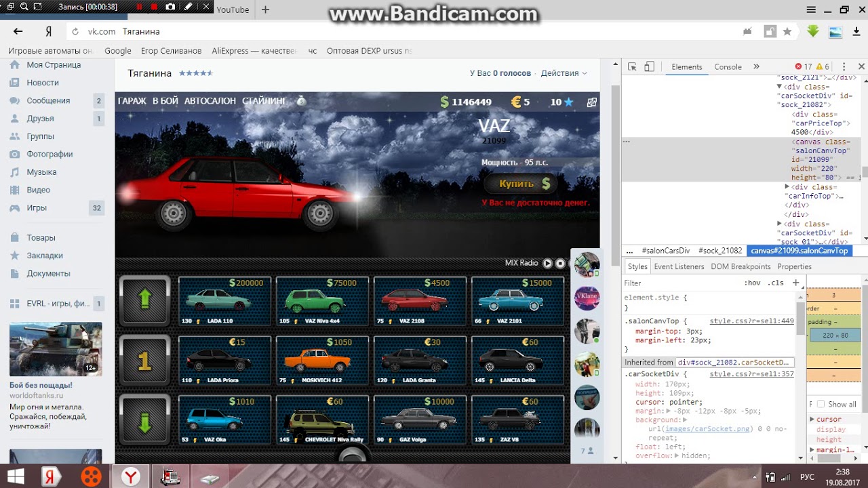Play MIX Radio
Viewport: 868px width, 488px height.
[x=547, y=263]
